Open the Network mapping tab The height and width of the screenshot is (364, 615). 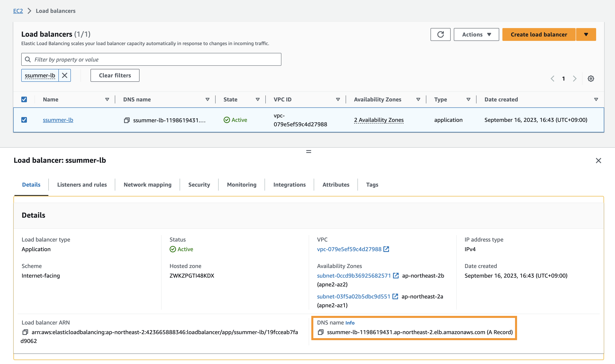click(x=147, y=185)
